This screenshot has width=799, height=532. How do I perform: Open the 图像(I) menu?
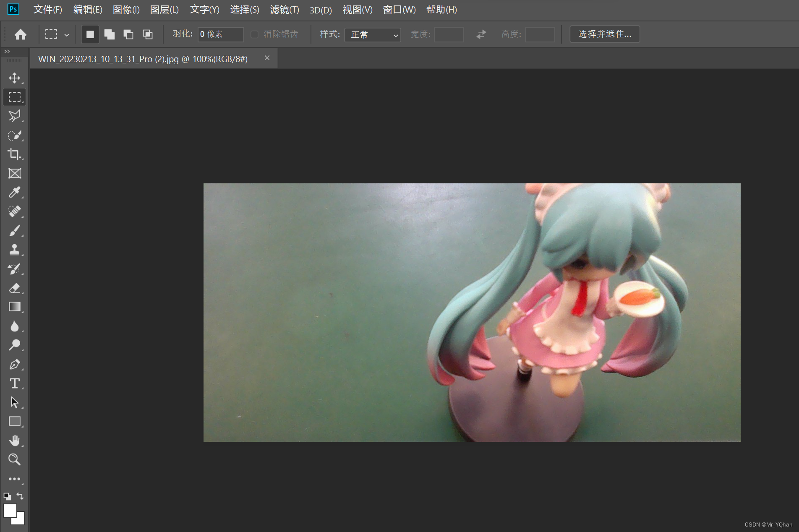click(126, 10)
